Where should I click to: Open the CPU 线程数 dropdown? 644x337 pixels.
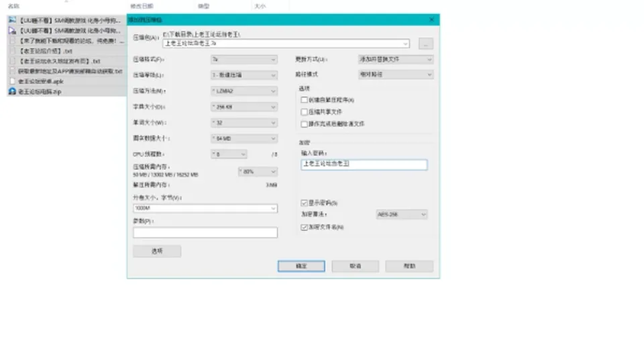[x=229, y=154]
